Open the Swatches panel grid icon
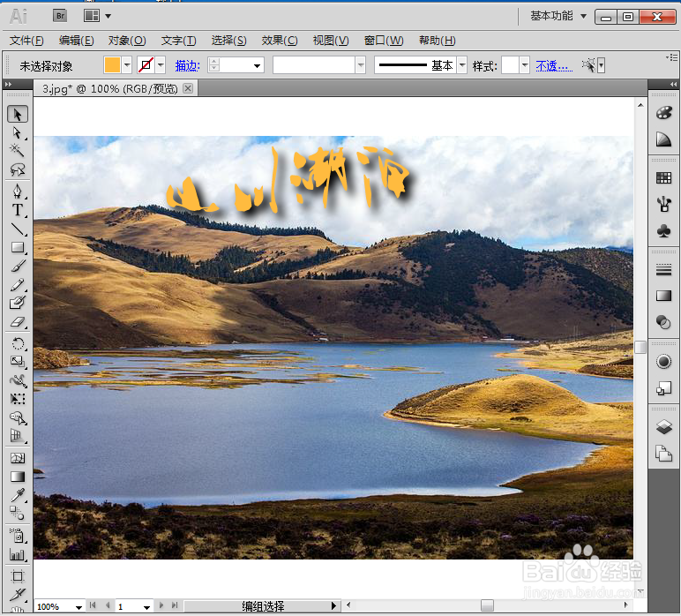681x616 pixels. (x=663, y=177)
